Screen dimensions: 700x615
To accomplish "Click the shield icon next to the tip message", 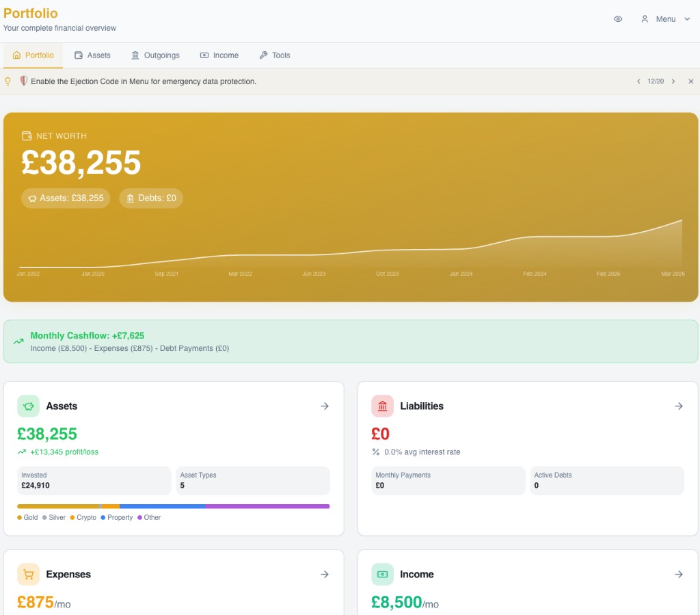I will click(24, 81).
